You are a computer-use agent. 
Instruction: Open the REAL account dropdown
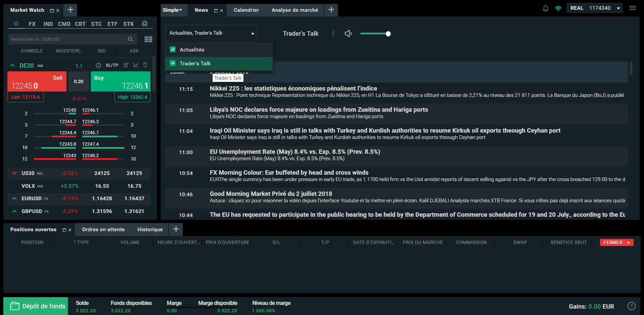pos(618,8)
